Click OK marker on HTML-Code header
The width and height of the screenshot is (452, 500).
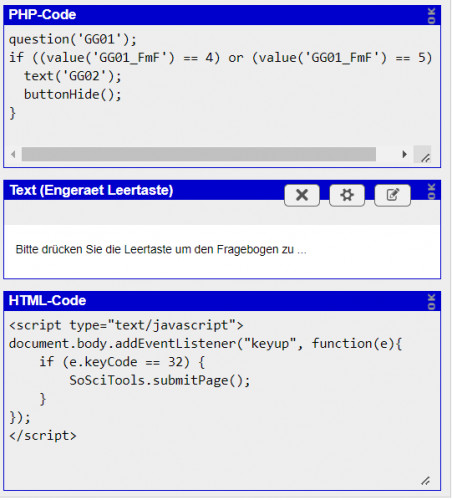pos(432,302)
